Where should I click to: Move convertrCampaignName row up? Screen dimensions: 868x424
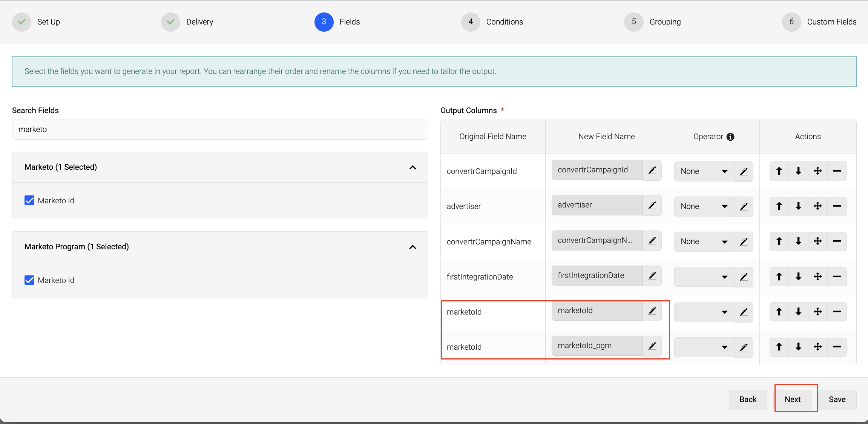click(x=779, y=241)
